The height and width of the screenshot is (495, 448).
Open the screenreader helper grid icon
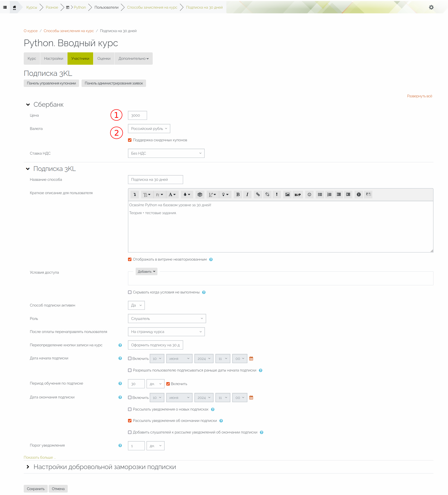368,195
